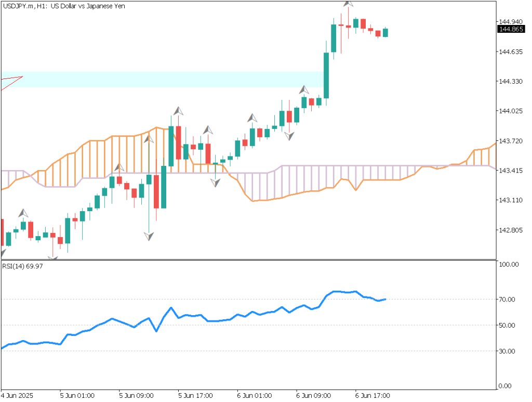Click the down fractal arrow below the 144.025 level candles
The image size is (532, 402).
pos(289,136)
